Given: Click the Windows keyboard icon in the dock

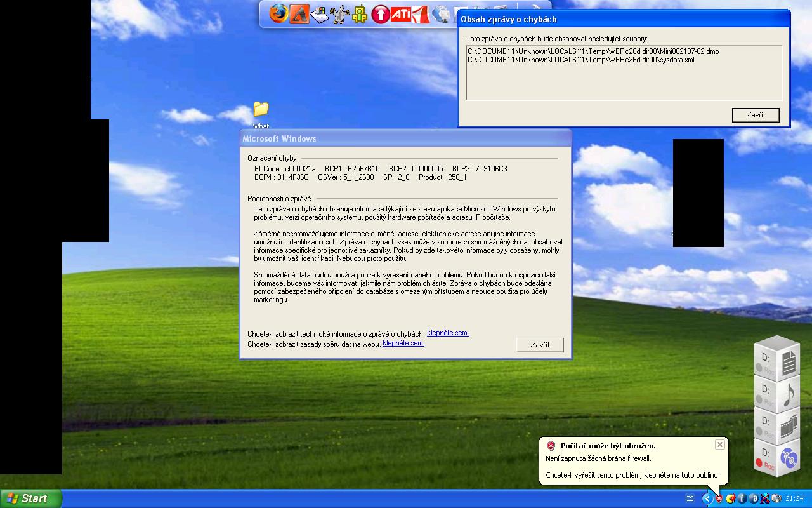Looking at the screenshot, I should tap(319, 14).
